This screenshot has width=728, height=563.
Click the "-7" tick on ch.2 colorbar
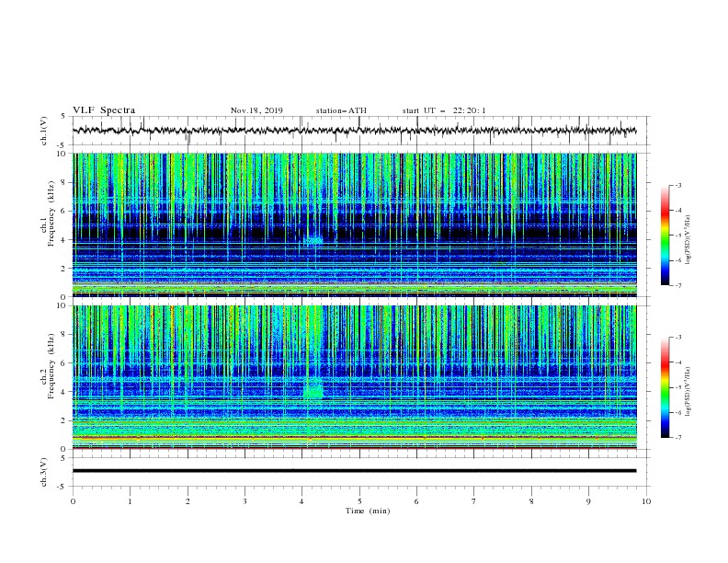click(x=677, y=438)
